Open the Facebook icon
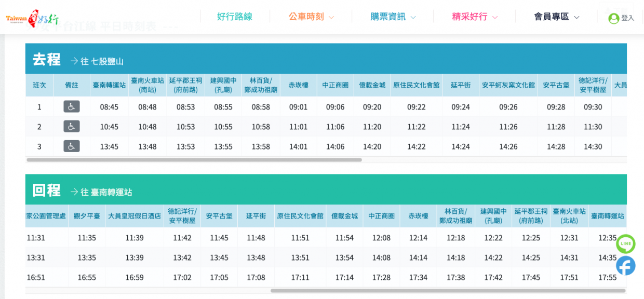Screen dimensions: 644x299 tap(625, 266)
